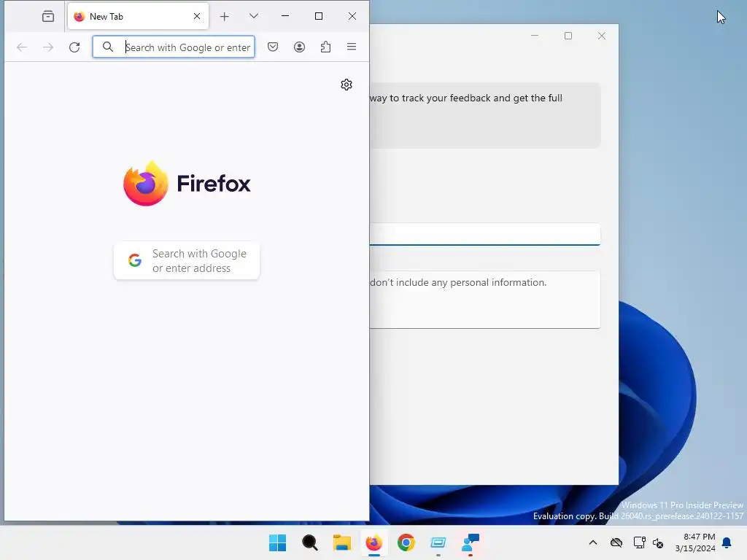The height and width of the screenshot is (560, 747).
Task: Focus the Firefox address bar
Action: coord(174,47)
